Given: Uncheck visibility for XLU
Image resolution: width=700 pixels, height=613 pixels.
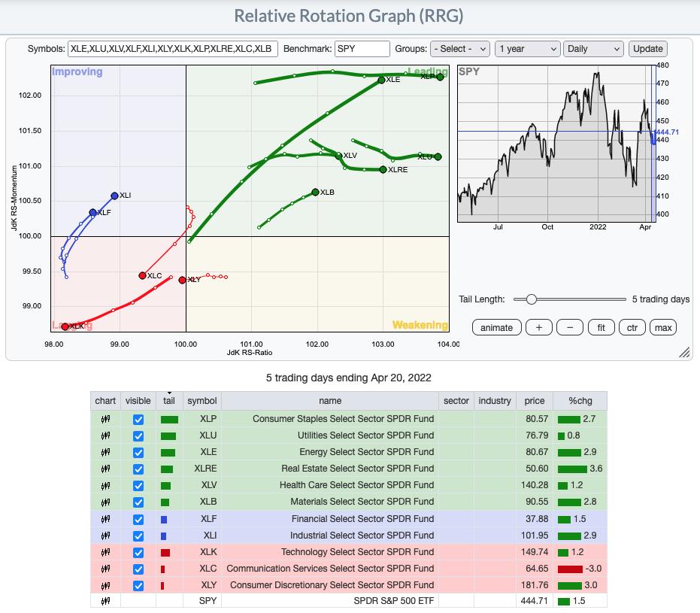Looking at the screenshot, I should tap(138, 435).
